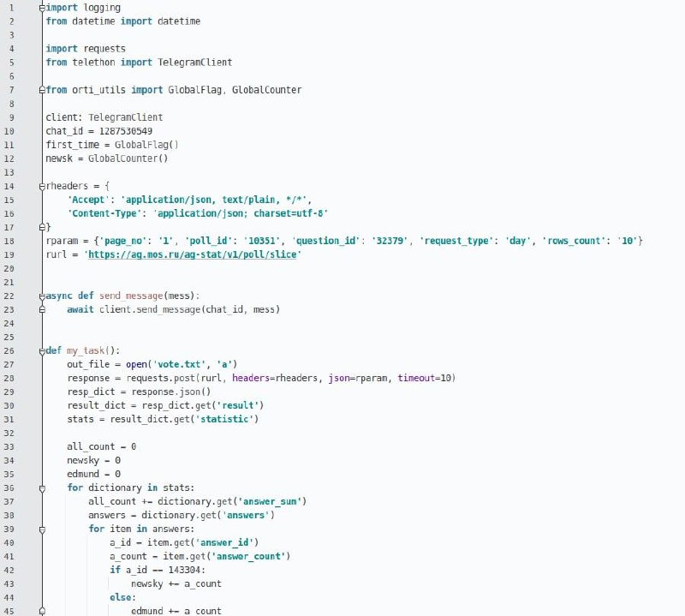Click the 'poll_id' key in rparam
The width and height of the screenshot is (685, 616).
coord(209,241)
